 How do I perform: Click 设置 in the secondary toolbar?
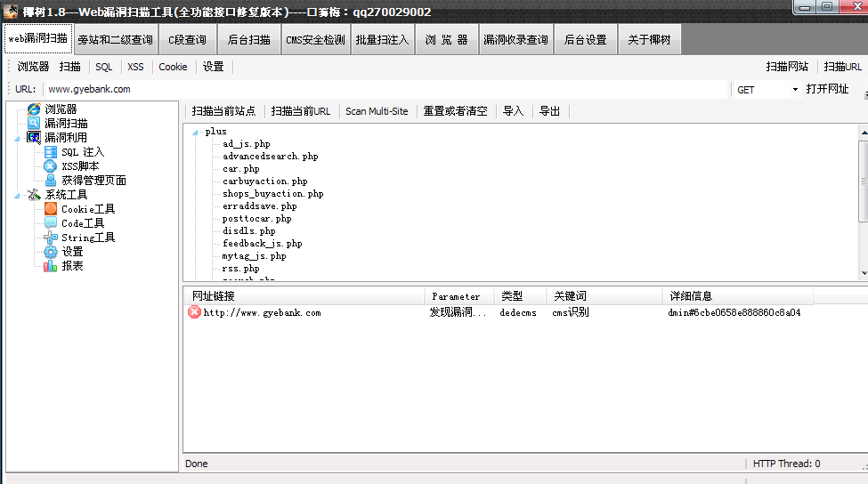pyautogui.click(x=213, y=67)
